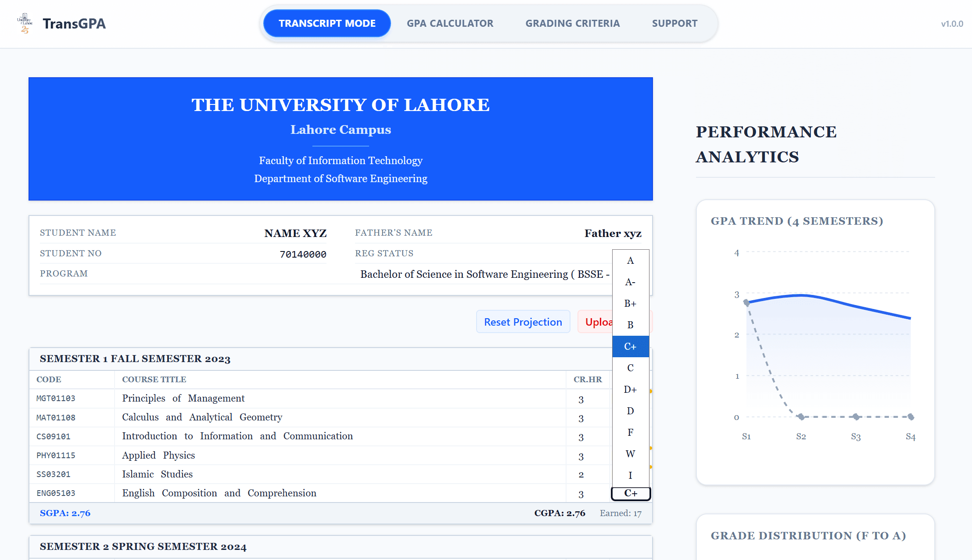Image resolution: width=972 pixels, height=560 pixels.
Task: Go to the SUPPORT tab
Action: 674,23
